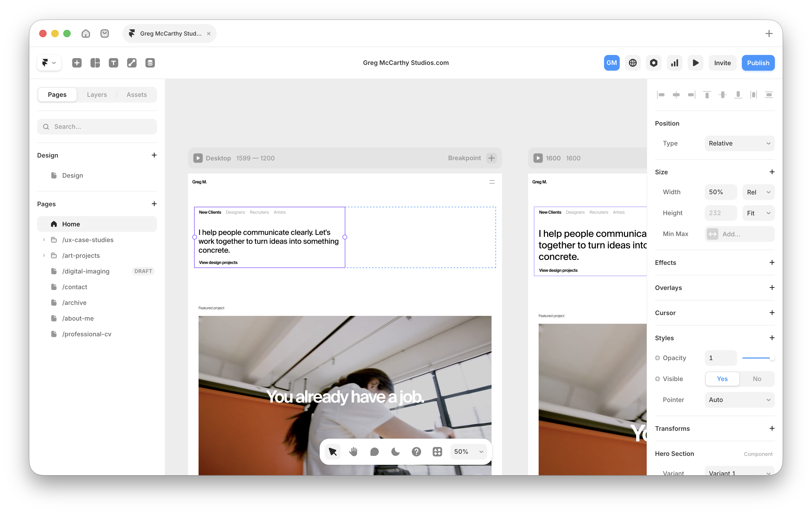The image size is (812, 514).
Task: Click the Designers tab in Desktop hero
Action: point(235,212)
